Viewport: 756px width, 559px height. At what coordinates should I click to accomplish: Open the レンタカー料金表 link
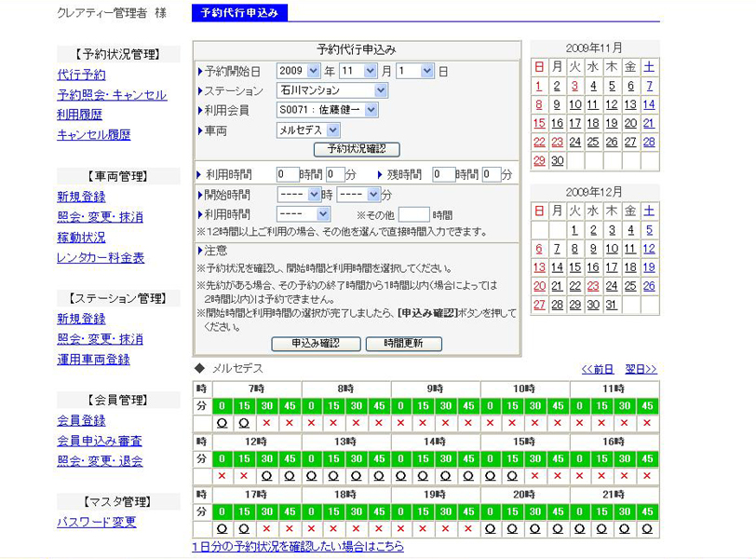[101, 257]
